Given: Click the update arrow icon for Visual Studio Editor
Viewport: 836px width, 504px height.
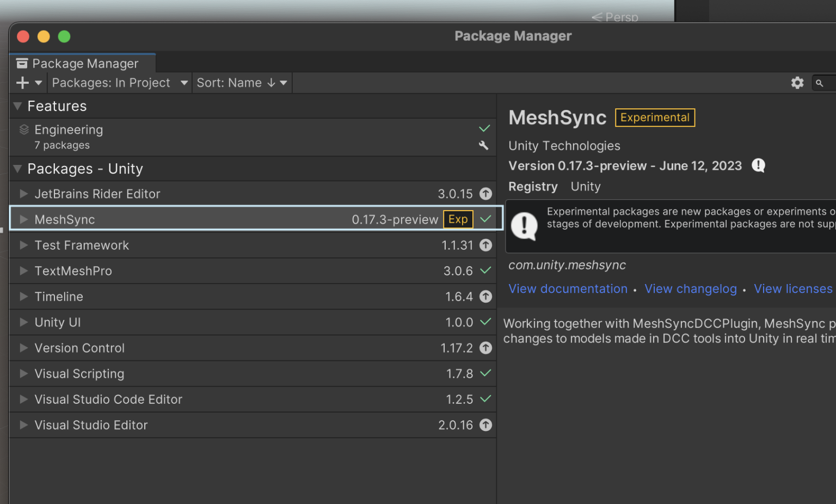Looking at the screenshot, I should 485,425.
